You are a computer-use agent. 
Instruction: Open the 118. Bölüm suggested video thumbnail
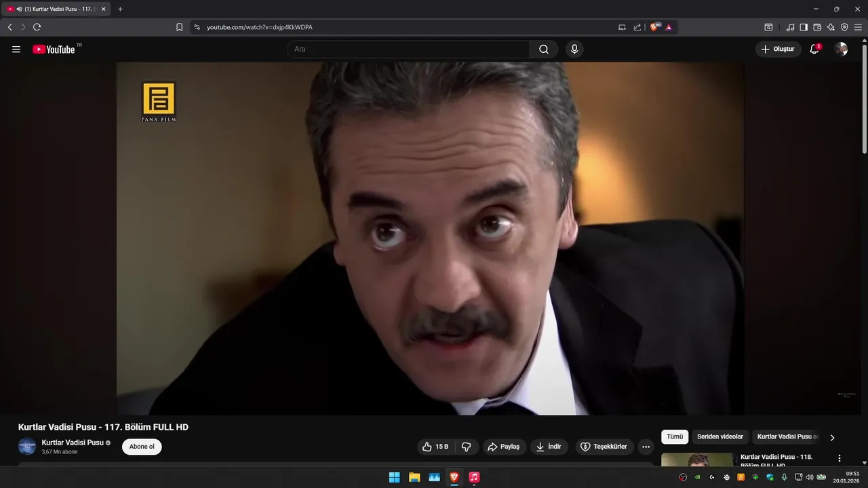coord(697,460)
